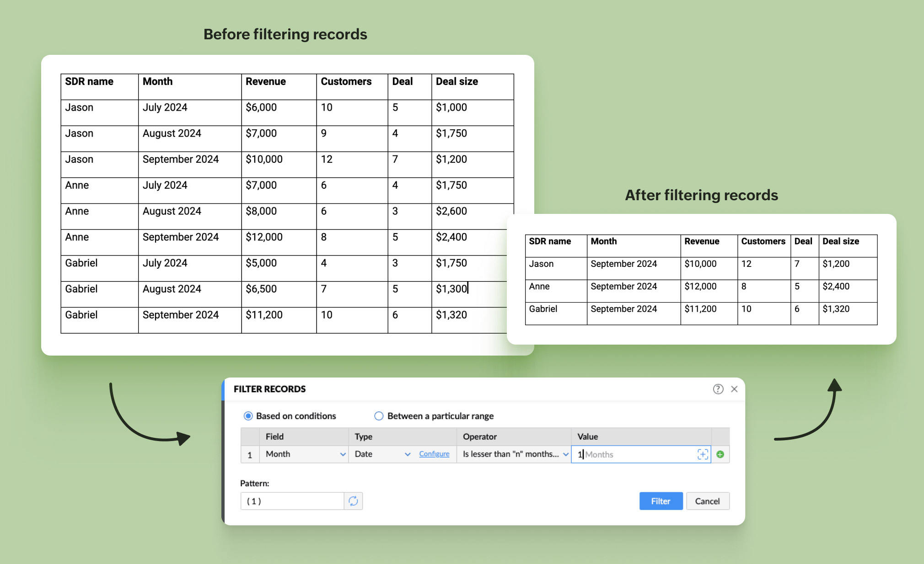Screen dimensions: 924x564
Task: Click the Filter button
Action: [x=661, y=501]
